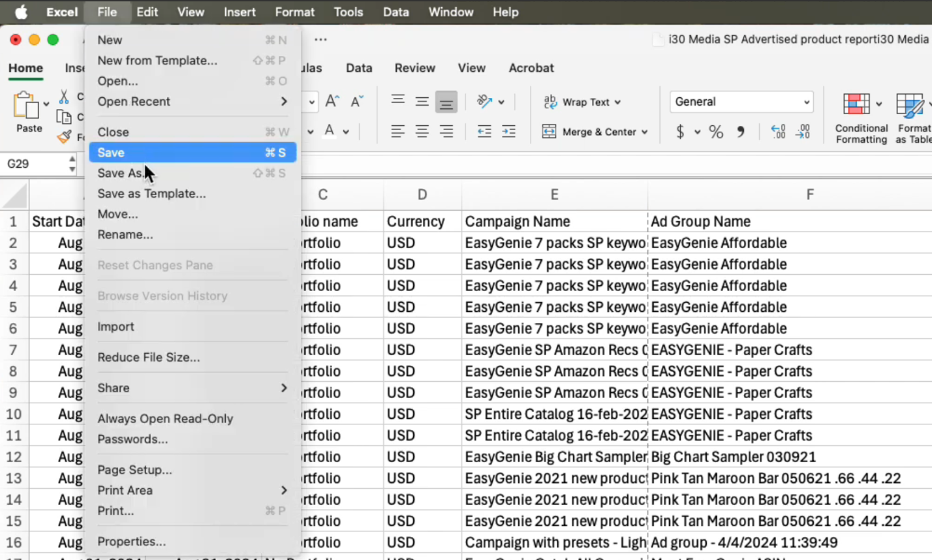The width and height of the screenshot is (932, 560).
Task: Click the Cut scissors icon
Action: point(64,97)
